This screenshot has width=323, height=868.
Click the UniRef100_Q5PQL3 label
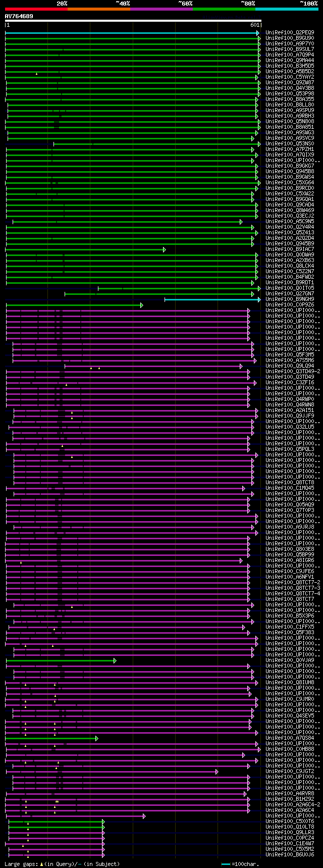coord(290,449)
